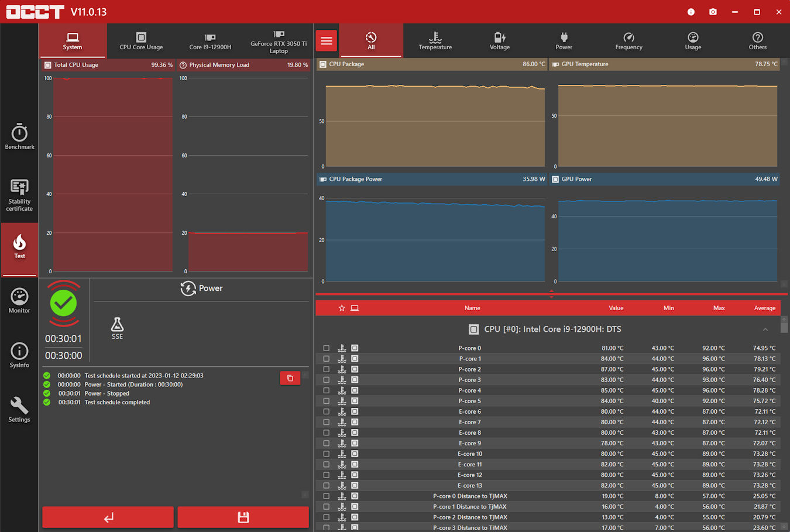The height and width of the screenshot is (532, 790).
Task: Sort table by Value column
Action: click(x=616, y=308)
